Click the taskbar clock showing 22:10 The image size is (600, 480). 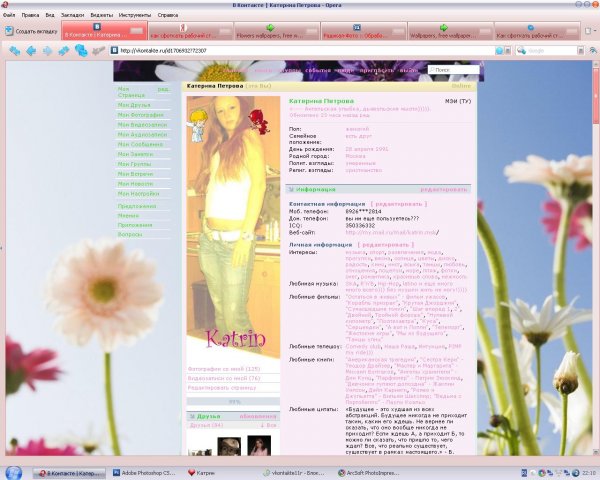click(589, 473)
